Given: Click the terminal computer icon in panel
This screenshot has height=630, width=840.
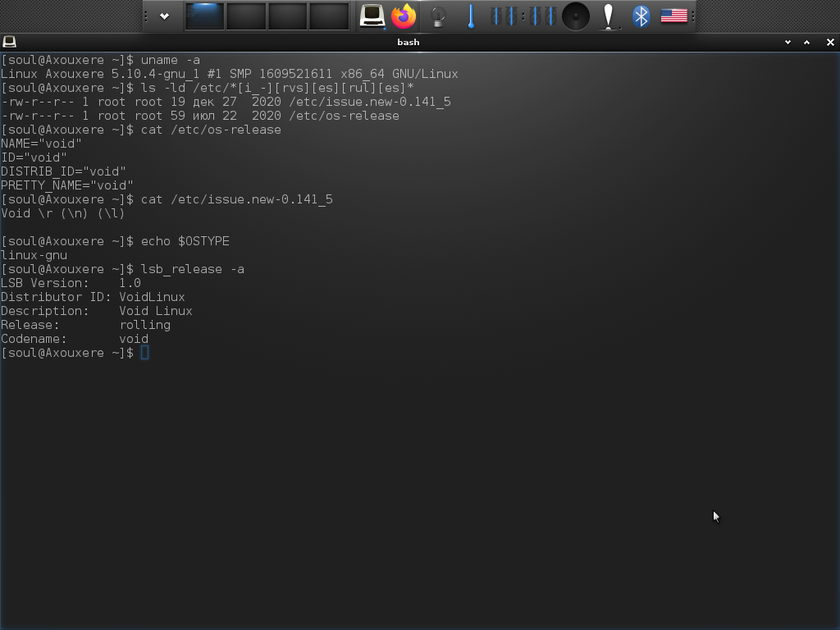Looking at the screenshot, I should point(372,16).
